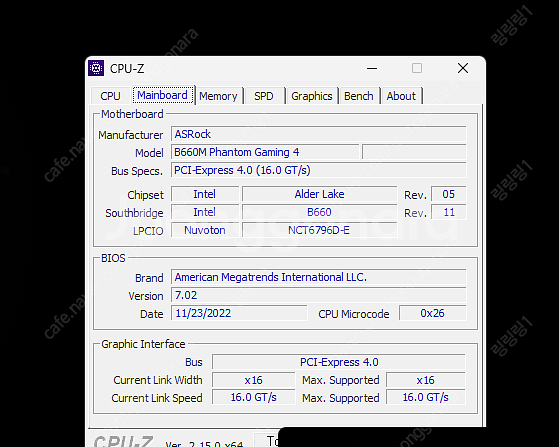Click the Current Link Speed 16.0 GT/s value
This screenshot has height=447, width=559.
tap(253, 397)
